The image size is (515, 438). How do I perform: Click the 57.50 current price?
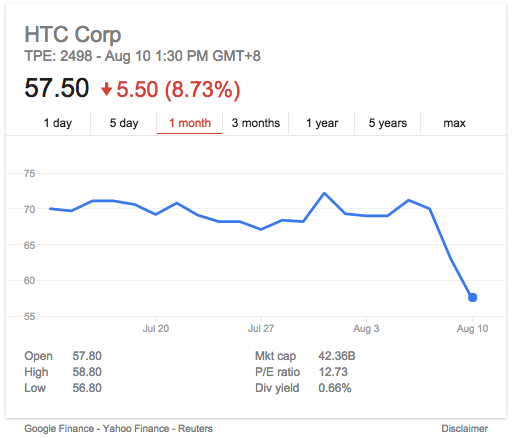pos(57,88)
